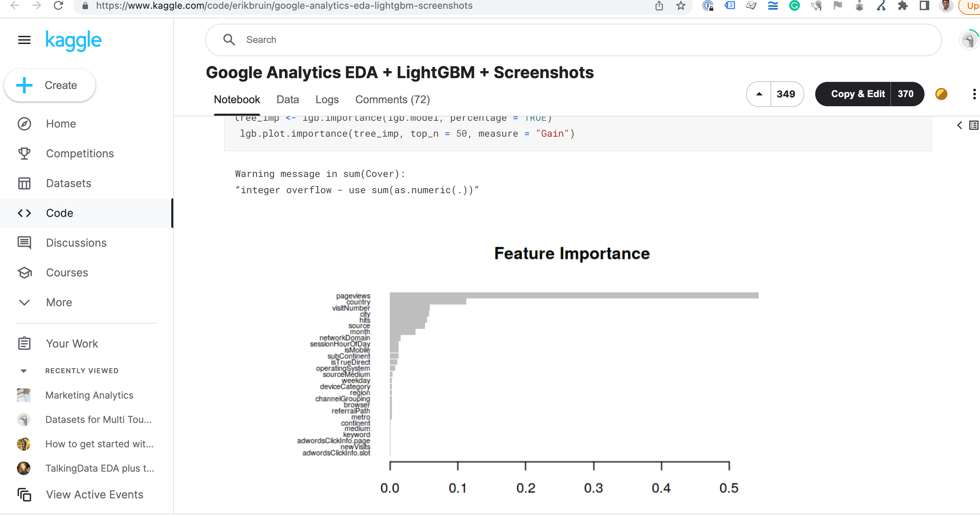Screen dimensions: 980x517
Task: Open the Kaggle Home section
Action: tap(24, 123)
